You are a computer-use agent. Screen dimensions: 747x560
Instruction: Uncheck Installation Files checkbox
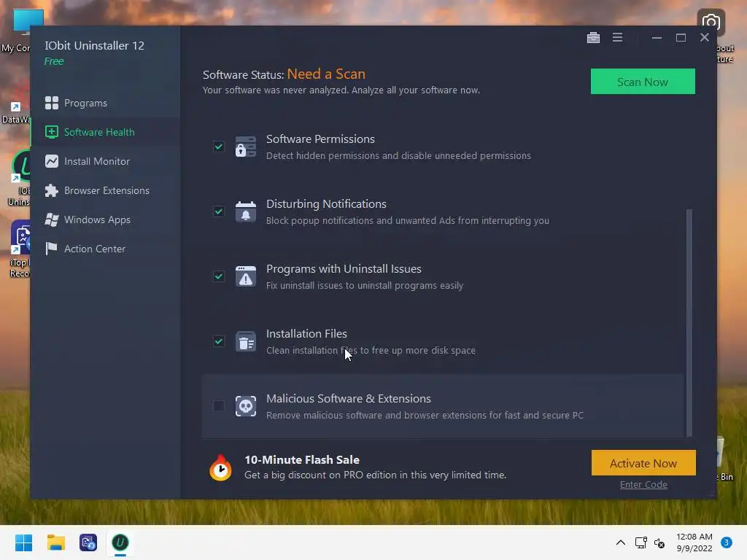pyautogui.click(x=219, y=341)
